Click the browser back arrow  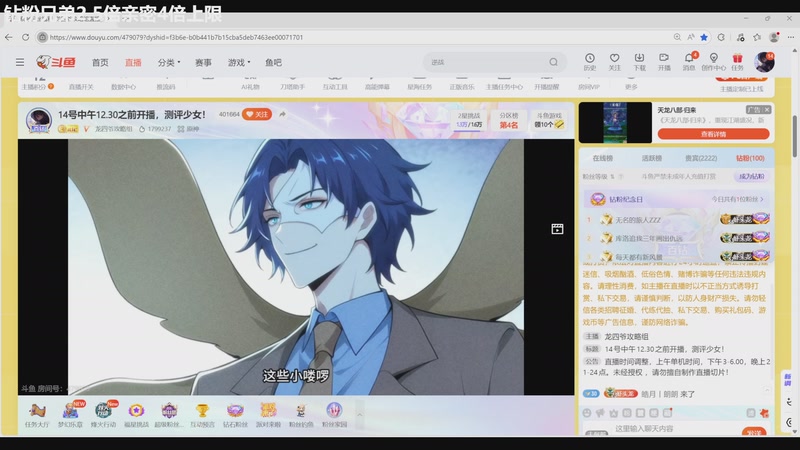[9, 37]
